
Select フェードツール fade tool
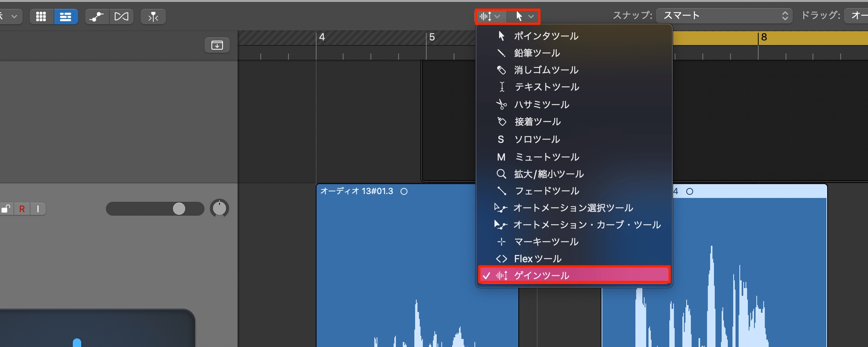click(x=574, y=191)
